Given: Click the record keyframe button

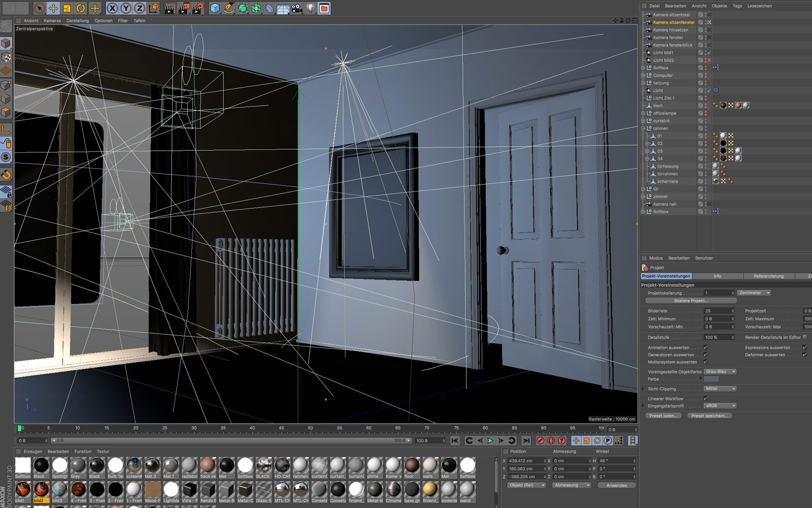Looking at the screenshot, I should coord(540,440).
